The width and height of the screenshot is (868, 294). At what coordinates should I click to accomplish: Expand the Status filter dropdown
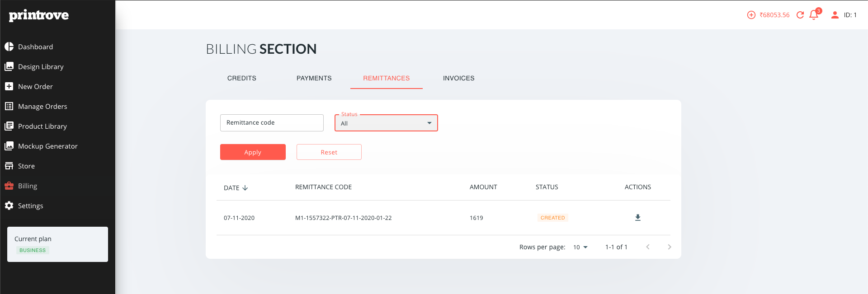386,123
